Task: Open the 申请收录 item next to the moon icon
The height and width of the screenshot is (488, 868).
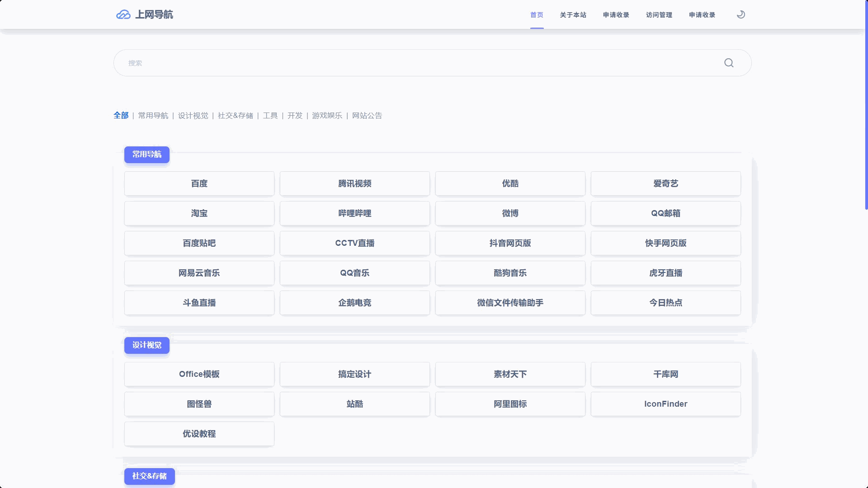Action: [702, 15]
